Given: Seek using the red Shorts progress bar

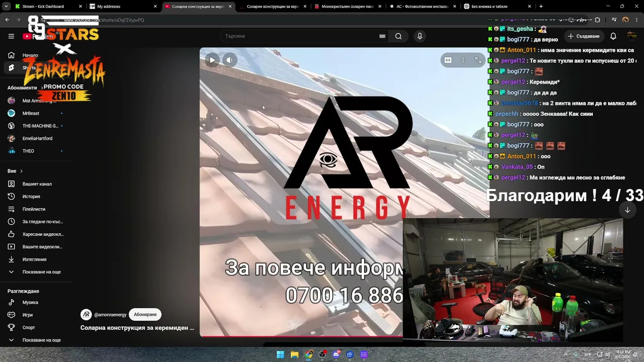Looking at the screenshot, I should pos(301,336).
